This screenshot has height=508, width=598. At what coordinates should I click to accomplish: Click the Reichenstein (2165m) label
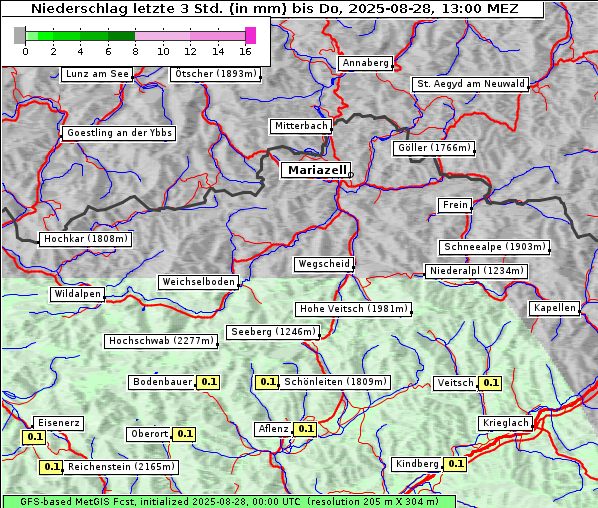[121, 467]
